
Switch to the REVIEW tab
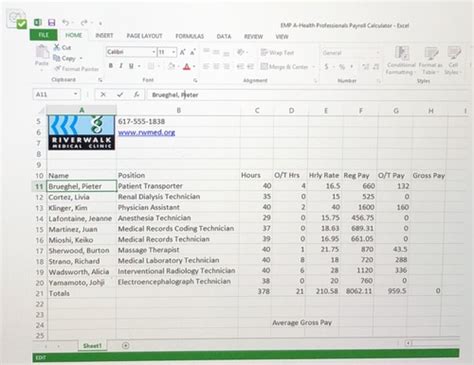point(253,36)
